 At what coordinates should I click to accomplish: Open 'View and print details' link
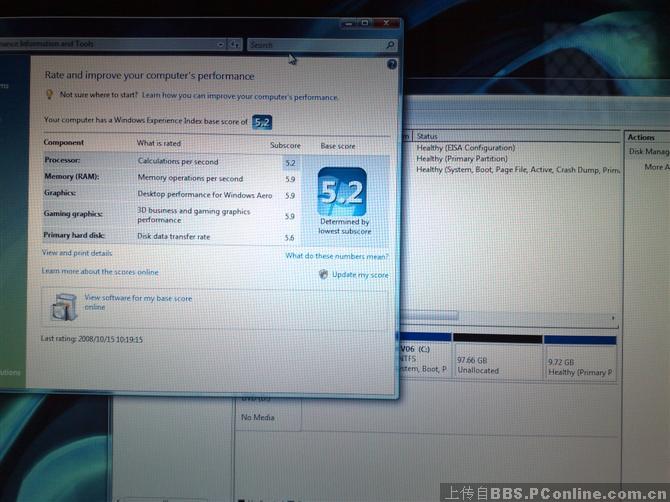(77, 253)
